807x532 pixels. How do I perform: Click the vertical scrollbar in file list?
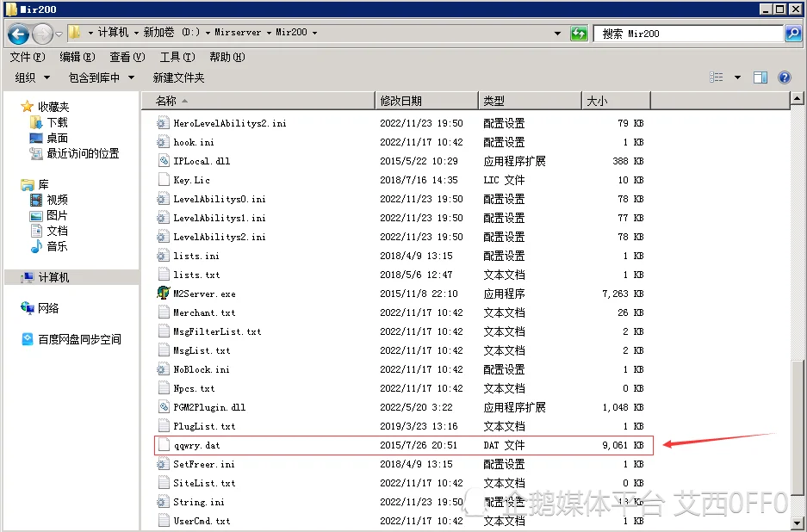796,258
